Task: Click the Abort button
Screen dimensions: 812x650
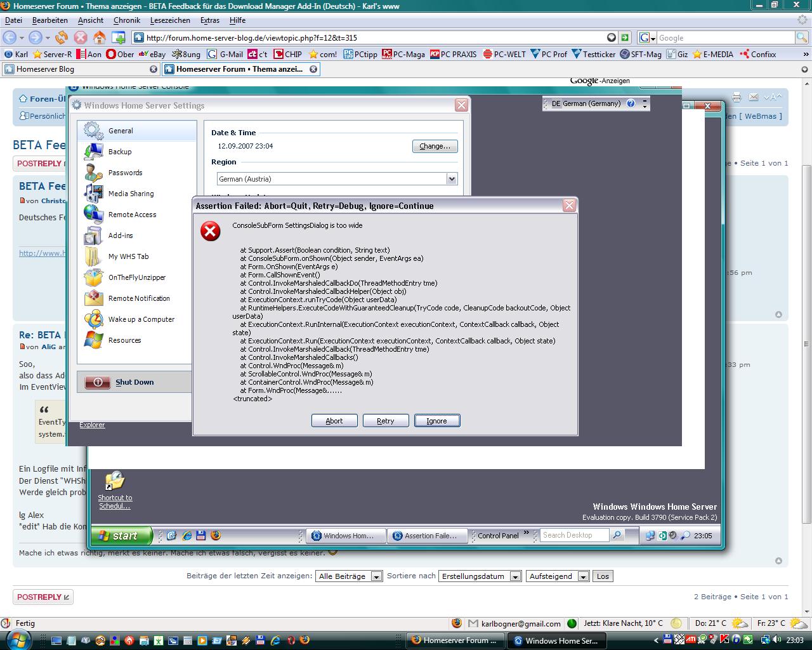Action: 334,421
